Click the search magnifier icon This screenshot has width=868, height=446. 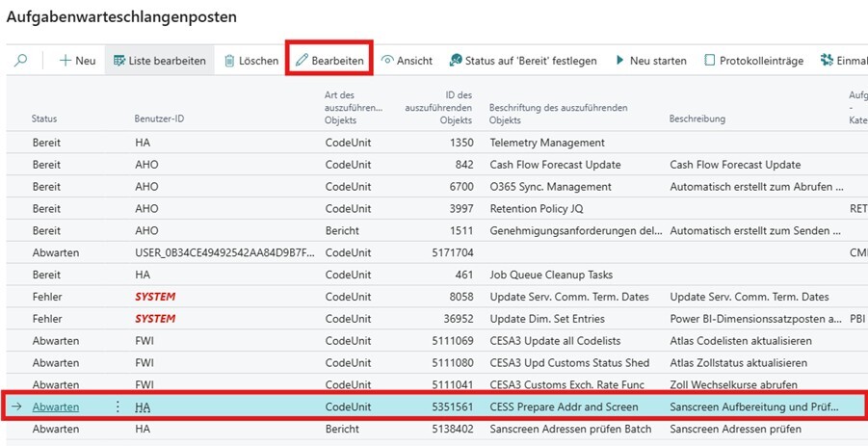pos(21,61)
